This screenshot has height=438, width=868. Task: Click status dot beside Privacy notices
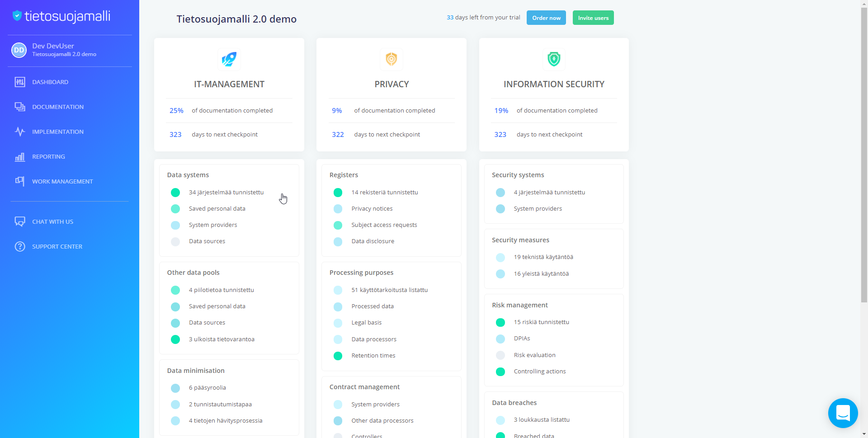[338, 209]
